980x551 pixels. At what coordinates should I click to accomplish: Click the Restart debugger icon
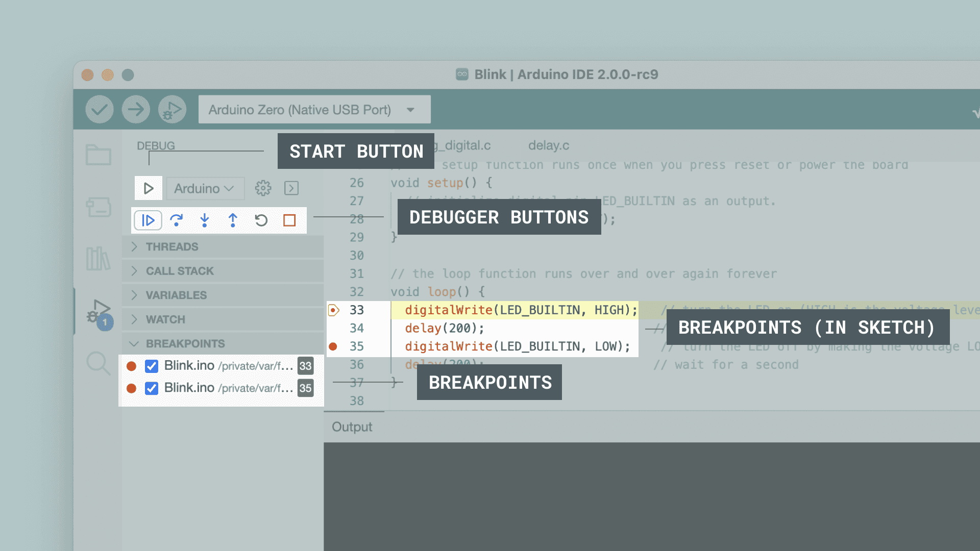point(261,220)
